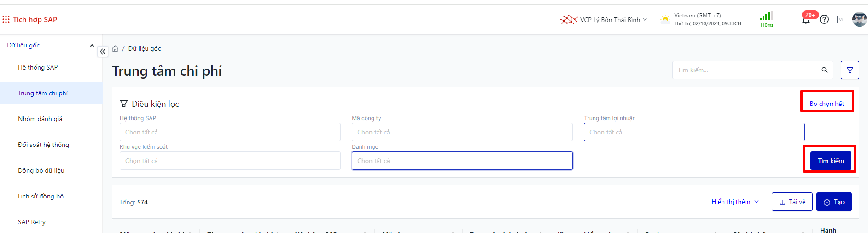Click the notification bell icon
The image size is (868, 233).
(x=806, y=20)
